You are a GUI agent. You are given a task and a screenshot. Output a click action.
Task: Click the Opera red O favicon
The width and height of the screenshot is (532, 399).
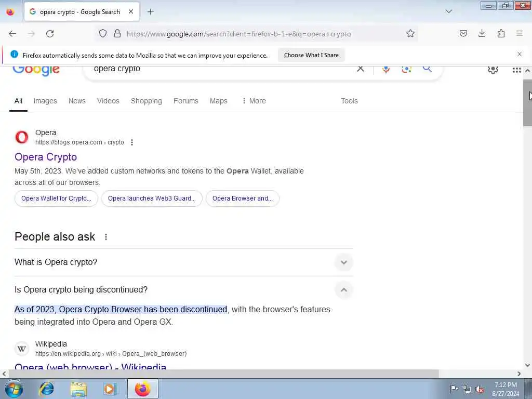(x=22, y=137)
